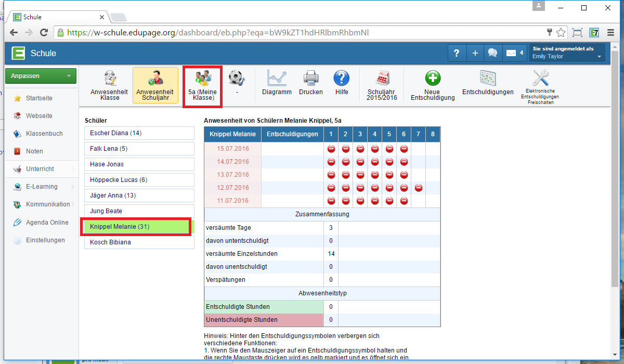Toggle absence mark for 15.07.2016 period 1
Screen dimensions: 624x364
[x=331, y=149]
